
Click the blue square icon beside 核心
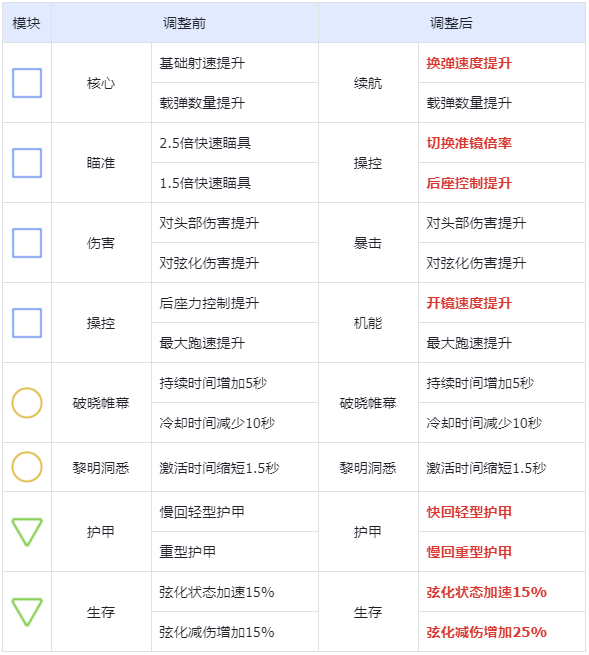27,83
